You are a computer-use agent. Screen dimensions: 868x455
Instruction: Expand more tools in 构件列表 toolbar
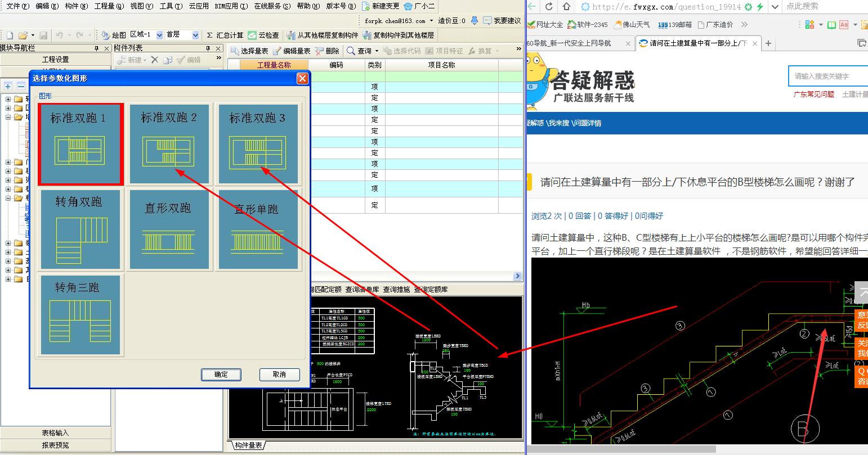click(x=218, y=58)
